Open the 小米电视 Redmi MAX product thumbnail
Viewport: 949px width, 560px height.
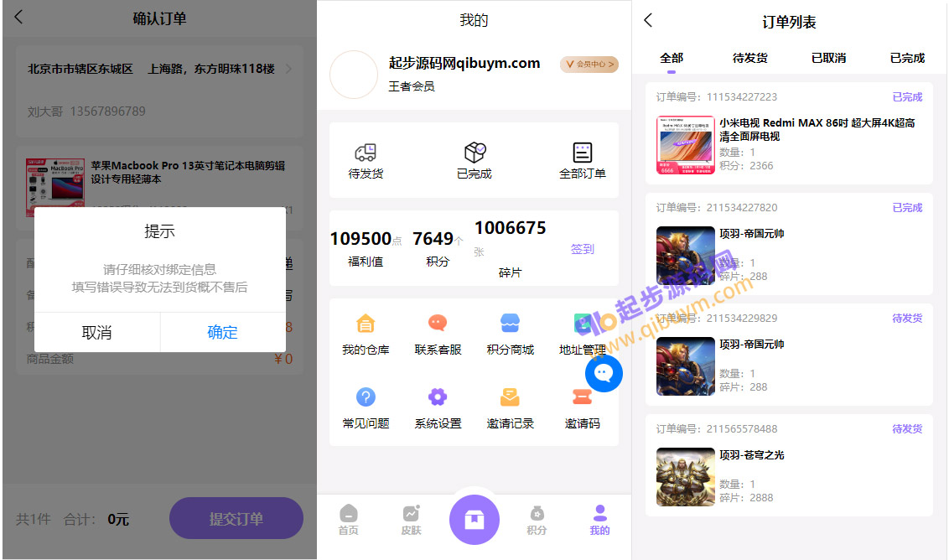[685, 145]
